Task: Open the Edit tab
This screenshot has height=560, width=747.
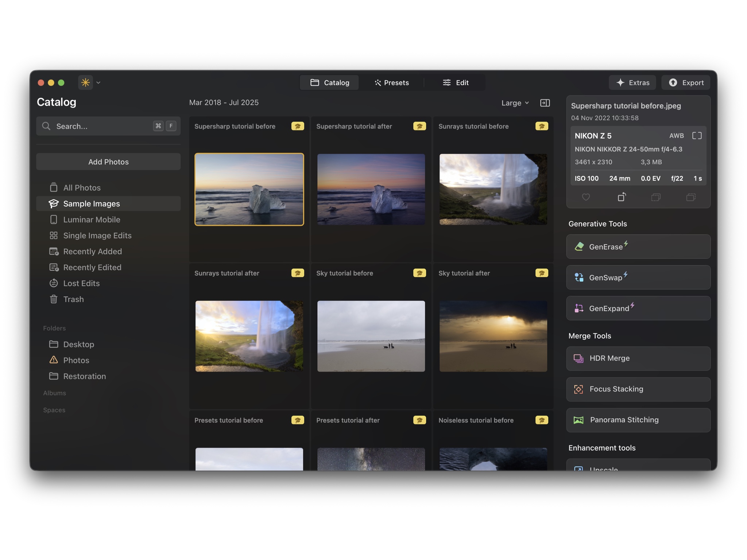Action: (456, 82)
